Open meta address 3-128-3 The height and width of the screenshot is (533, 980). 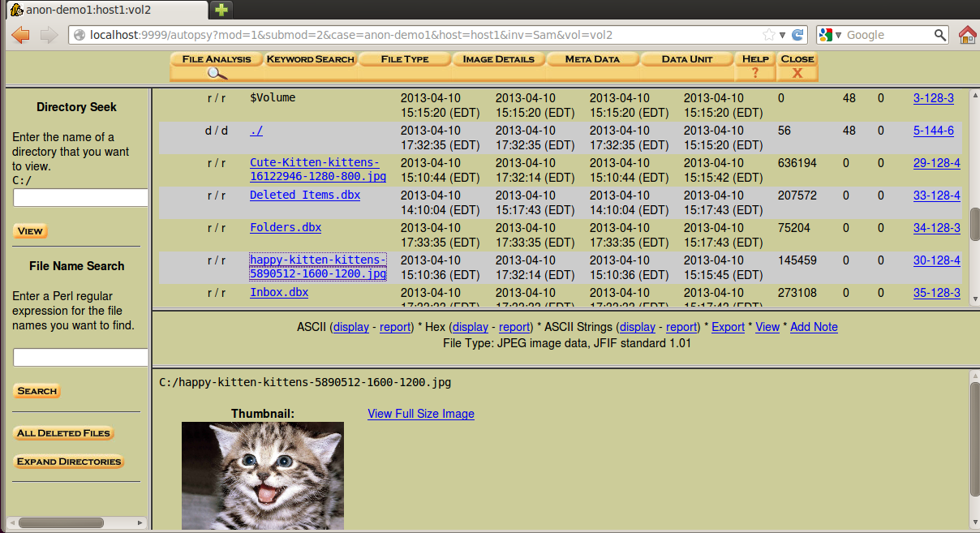[x=934, y=97]
